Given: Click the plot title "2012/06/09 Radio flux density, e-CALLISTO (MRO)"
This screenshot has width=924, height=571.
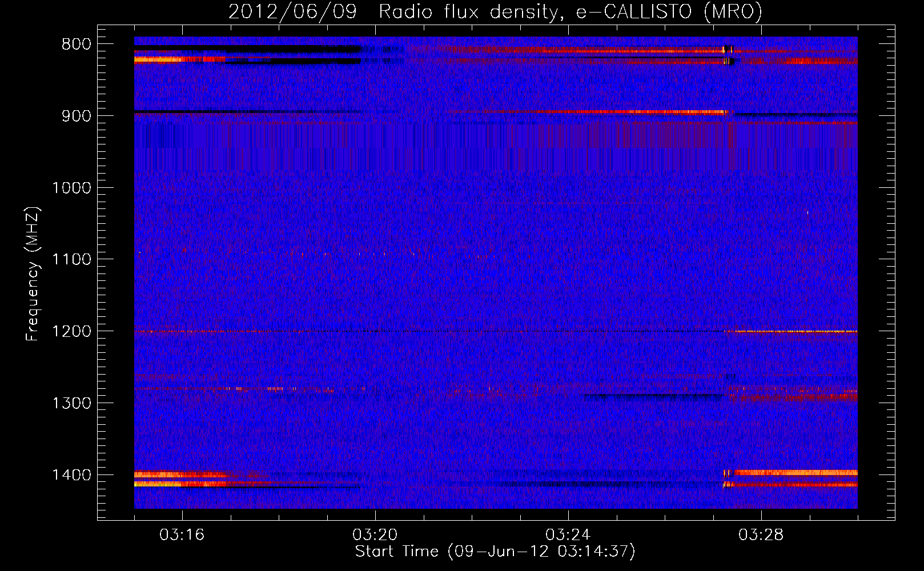Looking at the screenshot, I should (495, 11).
